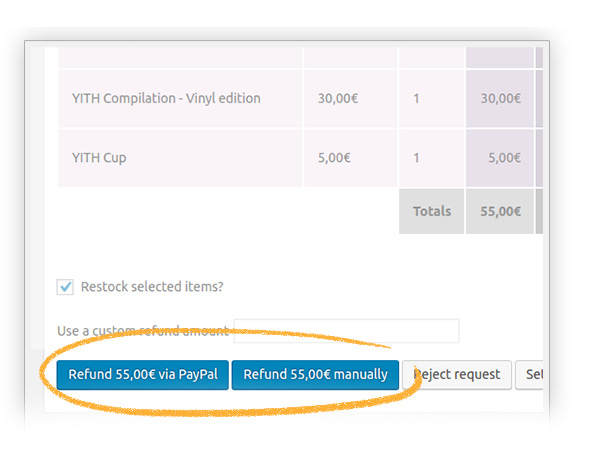Screen dimensions: 600x465
Task: Select the YITH Cup product name
Action: (x=99, y=157)
